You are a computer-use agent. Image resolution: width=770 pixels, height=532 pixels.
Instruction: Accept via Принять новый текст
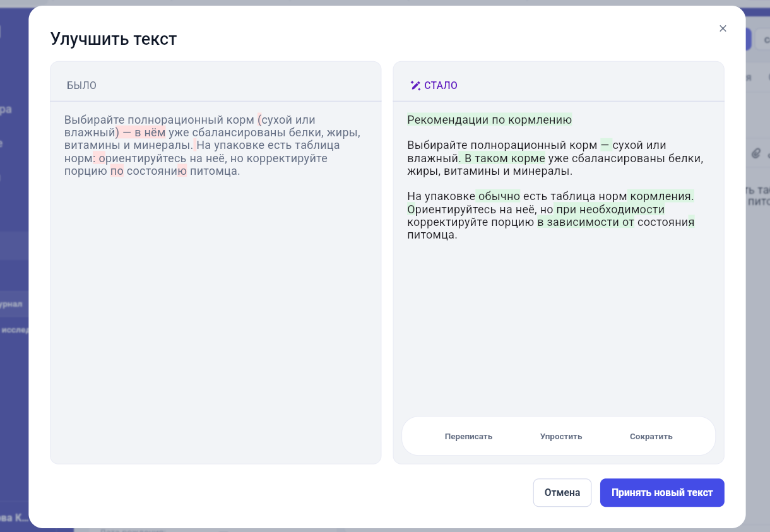tap(662, 493)
